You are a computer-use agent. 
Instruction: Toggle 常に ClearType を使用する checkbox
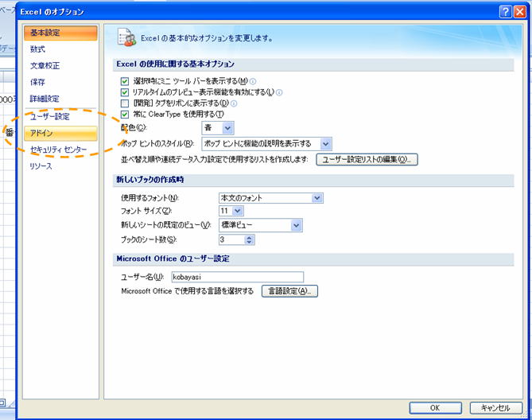click(125, 115)
